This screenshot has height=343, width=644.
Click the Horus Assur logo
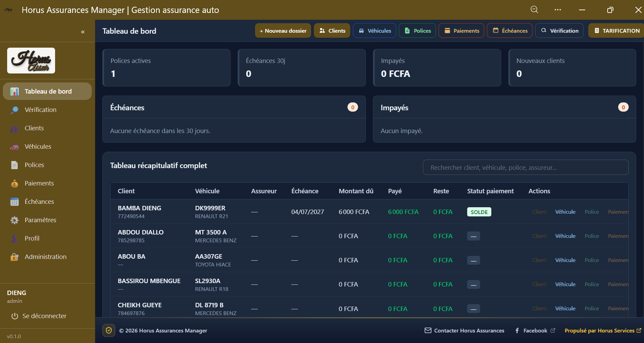tap(31, 61)
